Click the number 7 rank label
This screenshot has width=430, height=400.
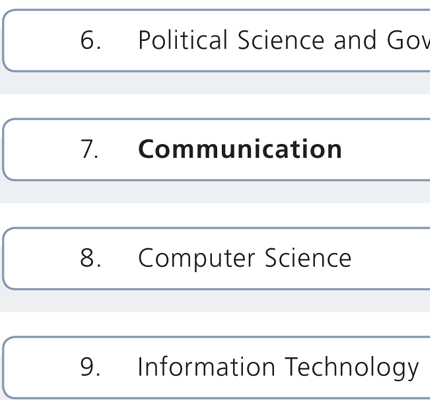click(89, 149)
